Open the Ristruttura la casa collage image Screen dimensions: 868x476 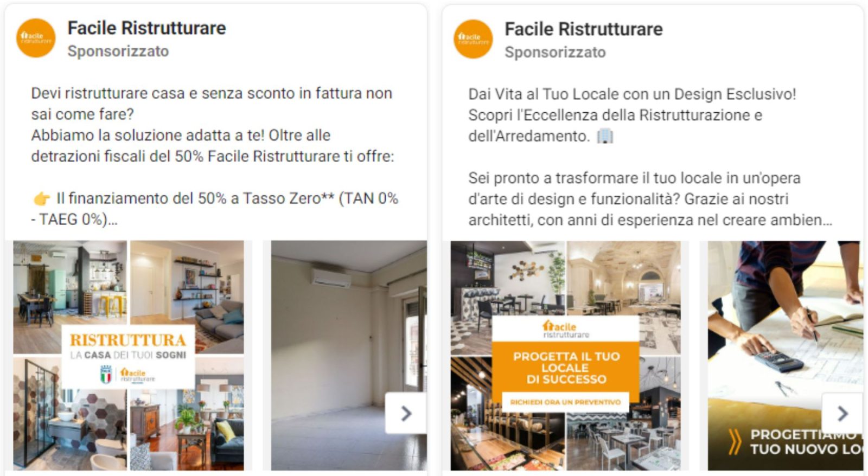tap(129, 355)
